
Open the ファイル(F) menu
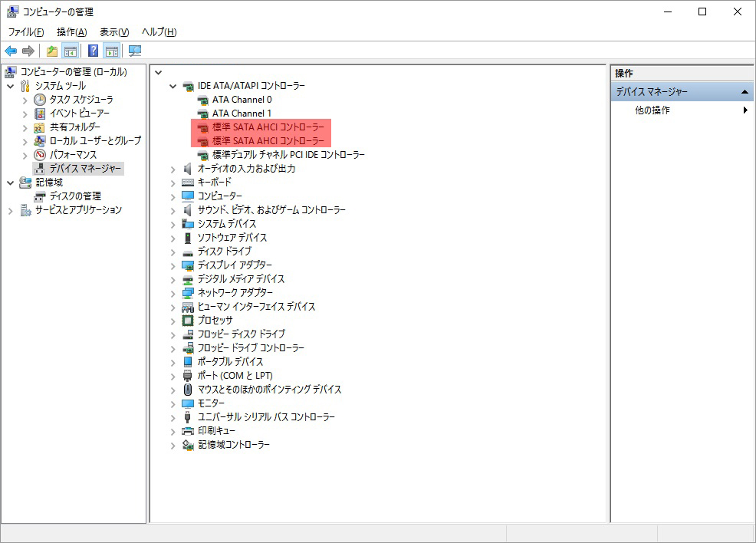[26, 31]
